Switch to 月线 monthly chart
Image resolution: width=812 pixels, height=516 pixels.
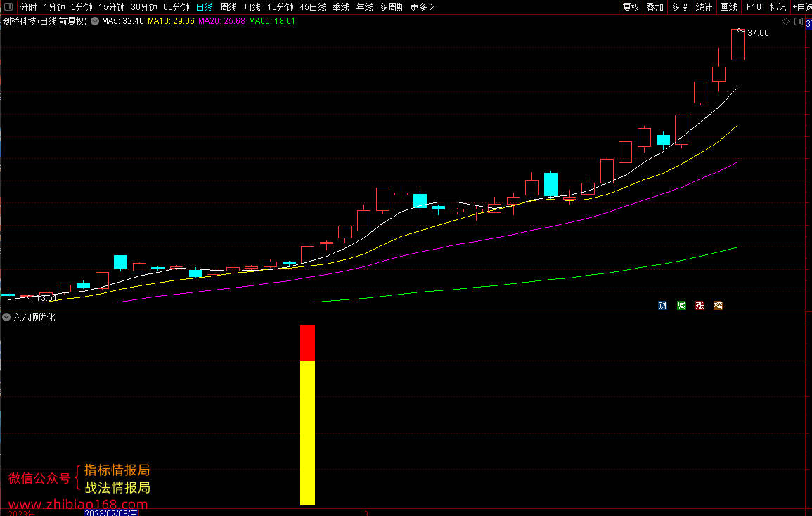click(x=252, y=7)
